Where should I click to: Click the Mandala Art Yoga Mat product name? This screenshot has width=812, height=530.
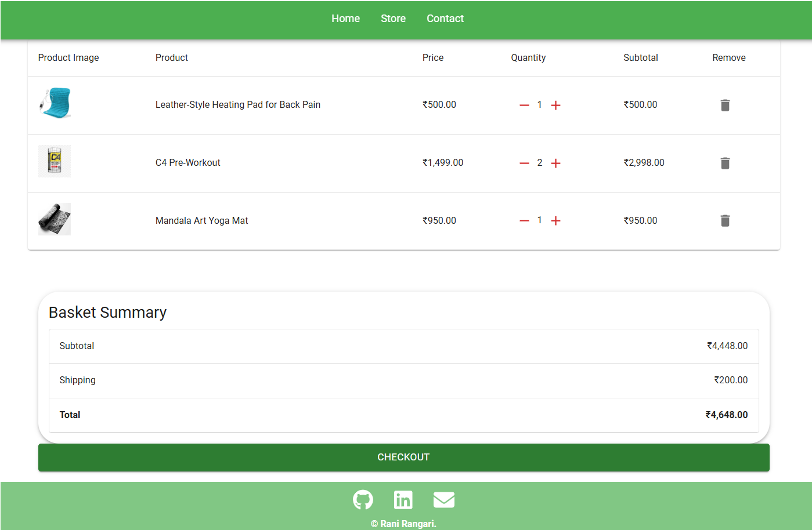pos(201,220)
